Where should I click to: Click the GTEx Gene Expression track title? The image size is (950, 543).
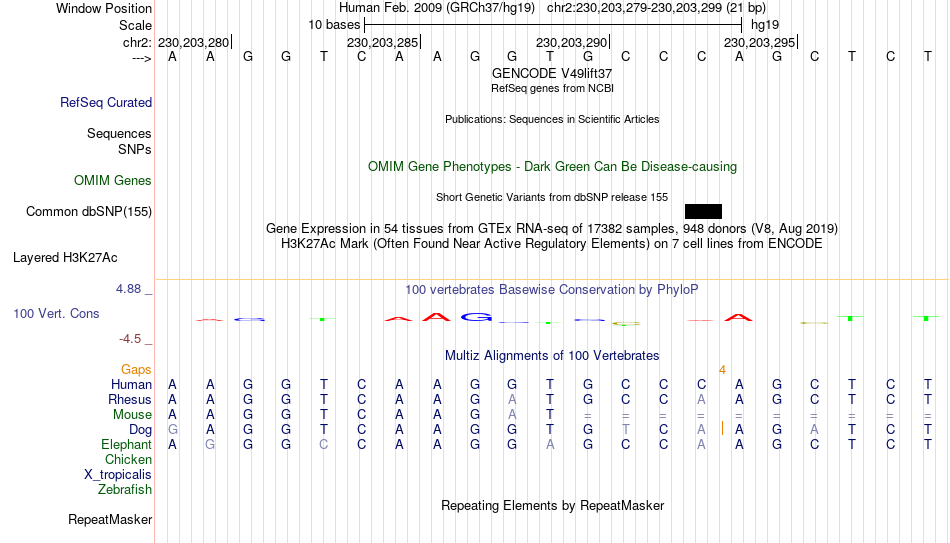click(552, 228)
